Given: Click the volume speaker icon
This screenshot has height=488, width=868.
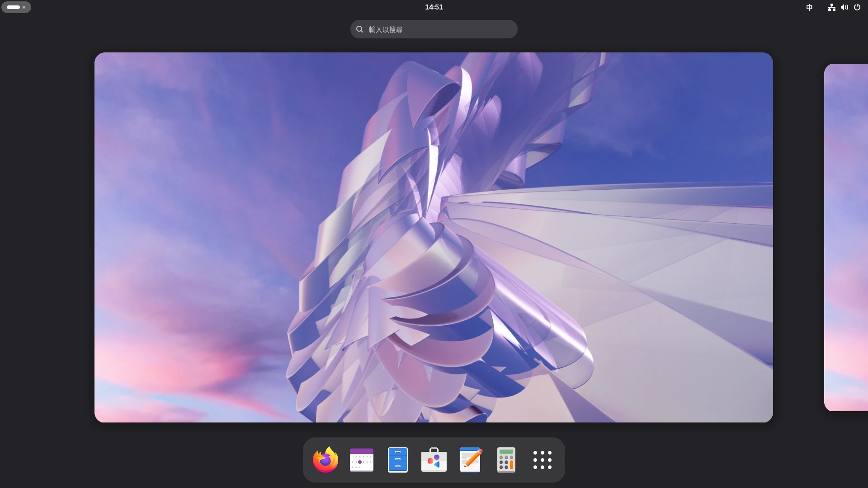Looking at the screenshot, I should coord(844,7).
